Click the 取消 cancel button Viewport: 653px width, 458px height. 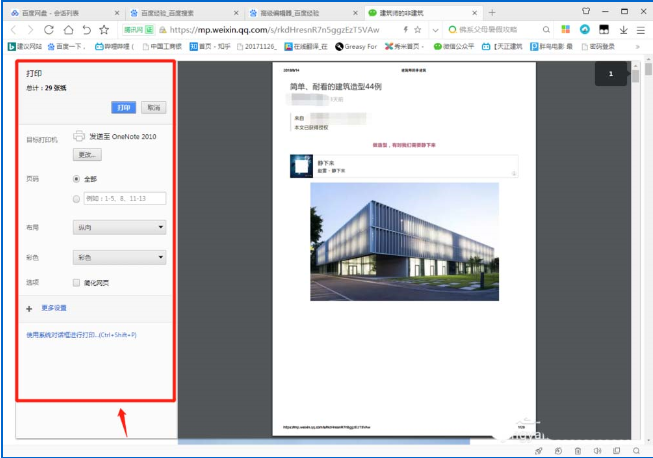coord(152,107)
